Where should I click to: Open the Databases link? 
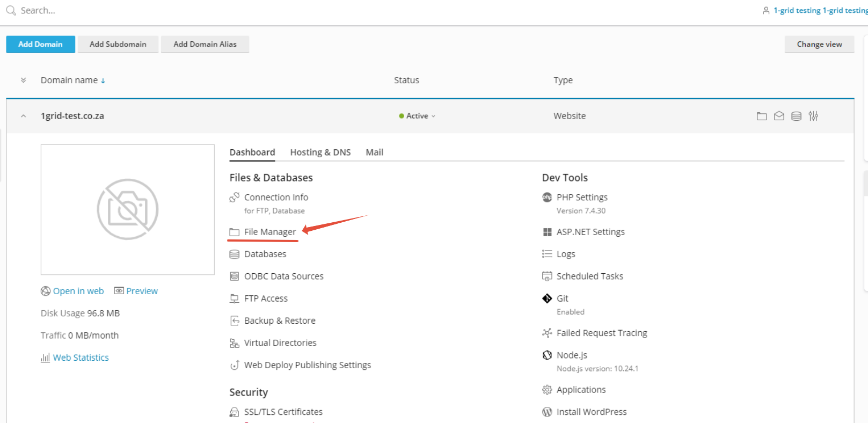tap(265, 254)
